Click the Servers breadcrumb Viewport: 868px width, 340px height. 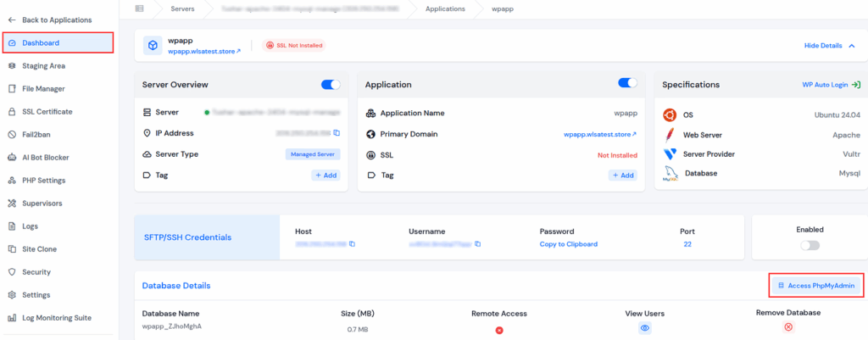[182, 8]
